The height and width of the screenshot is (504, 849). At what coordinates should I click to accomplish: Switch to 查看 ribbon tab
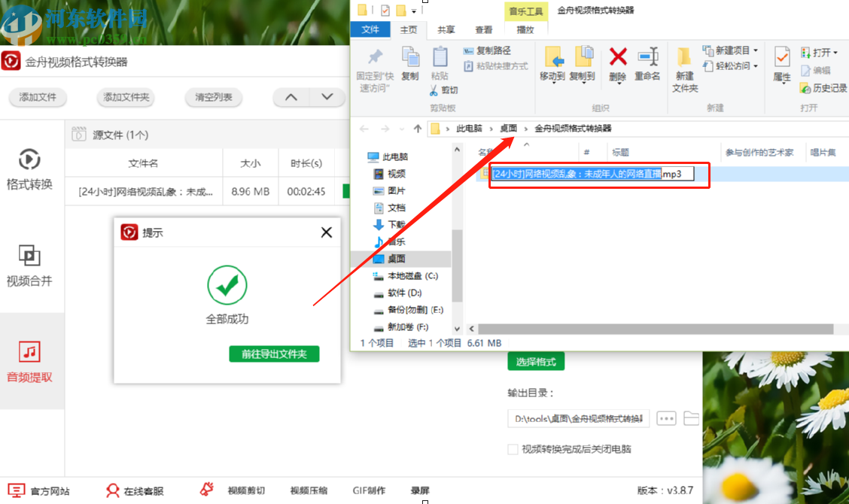[483, 30]
